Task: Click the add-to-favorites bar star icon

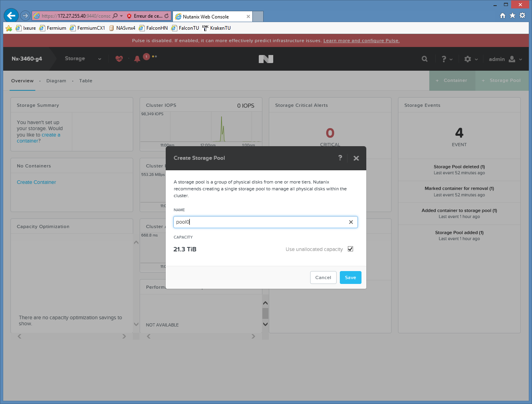Action: 9,28
